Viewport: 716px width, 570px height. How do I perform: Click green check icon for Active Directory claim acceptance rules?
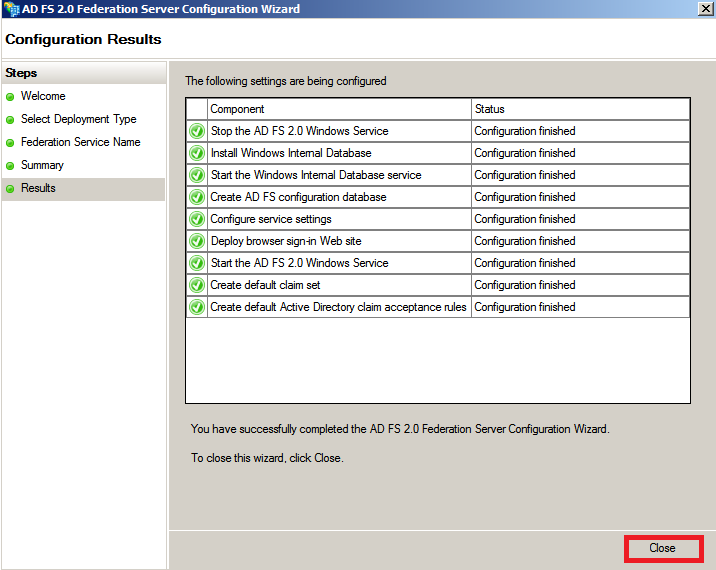(x=197, y=307)
